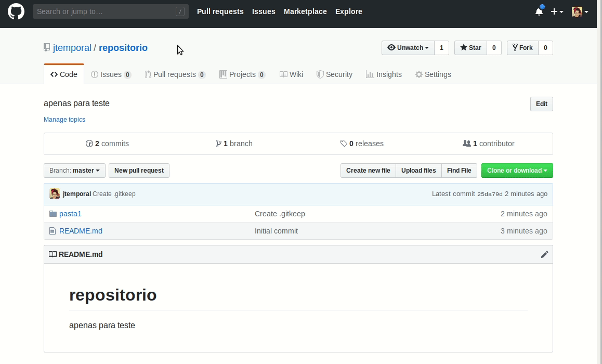Click Manage topics

click(x=64, y=120)
